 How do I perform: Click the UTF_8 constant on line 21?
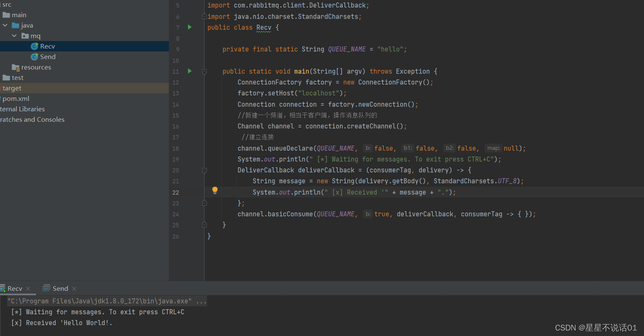pyautogui.click(x=507, y=181)
